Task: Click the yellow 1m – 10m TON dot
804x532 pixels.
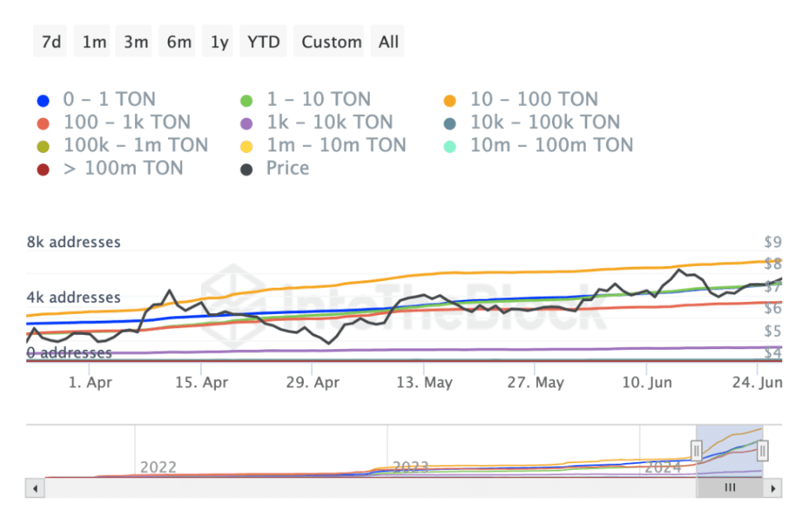Action: (247, 146)
